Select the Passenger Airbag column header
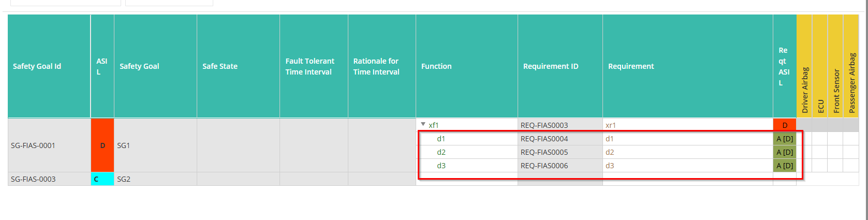The width and height of the screenshot is (868, 220). click(x=851, y=66)
